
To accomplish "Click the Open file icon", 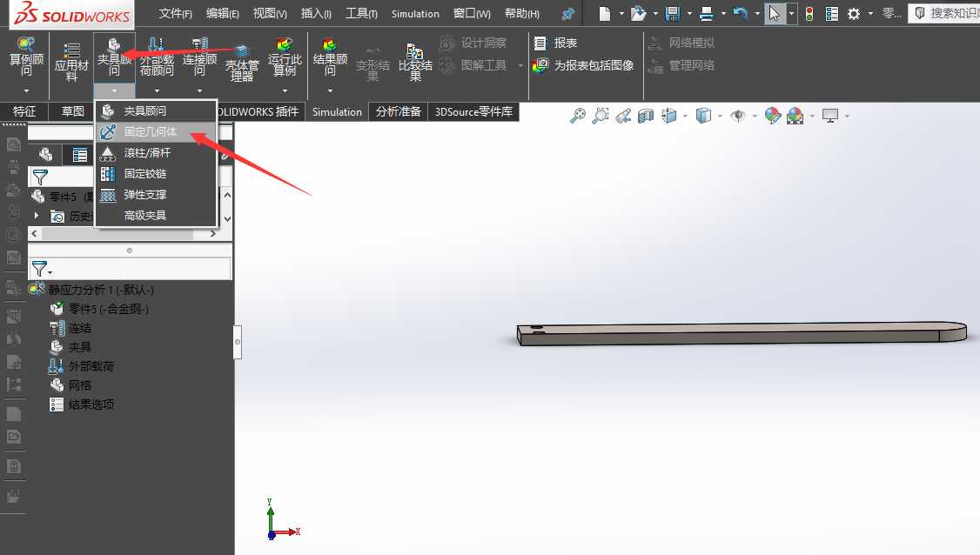I will click(637, 13).
